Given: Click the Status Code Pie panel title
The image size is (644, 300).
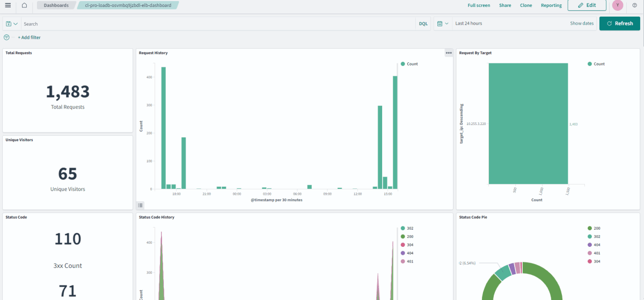Looking at the screenshot, I should pos(473,217).
